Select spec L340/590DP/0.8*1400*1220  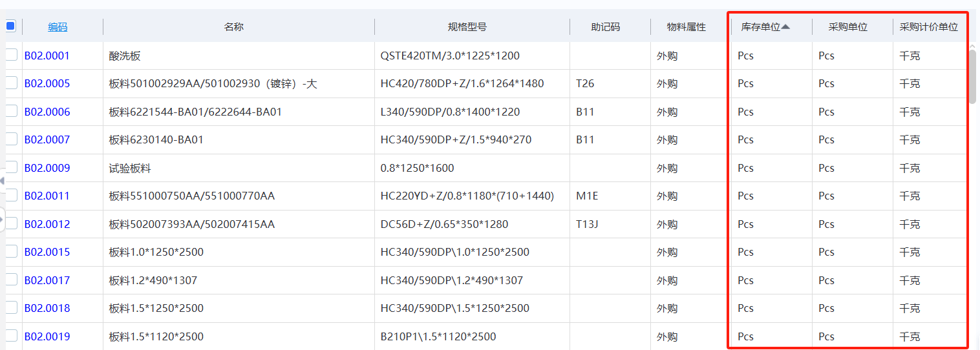coord(450,112)
